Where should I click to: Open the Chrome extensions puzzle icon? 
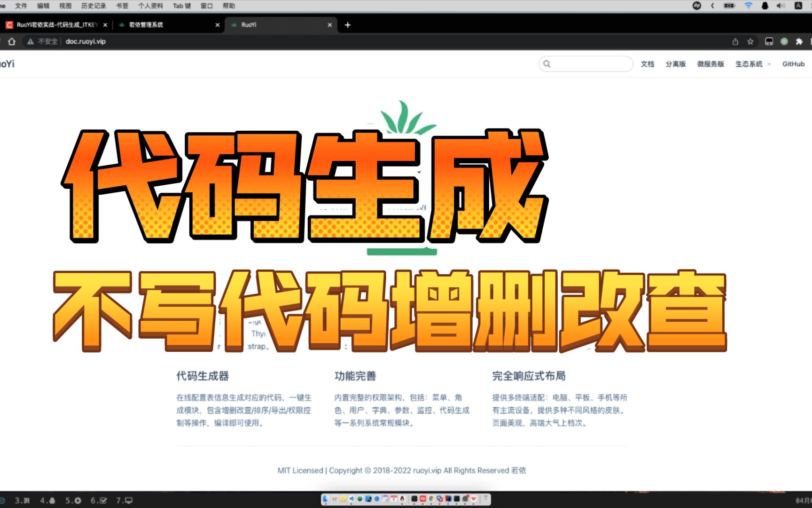point(799,42)
